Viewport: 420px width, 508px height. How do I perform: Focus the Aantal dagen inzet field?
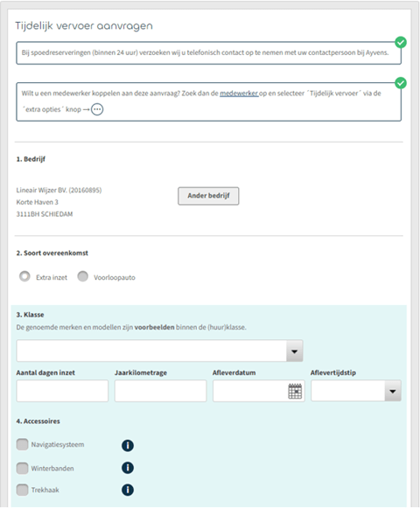pos(62,391)
